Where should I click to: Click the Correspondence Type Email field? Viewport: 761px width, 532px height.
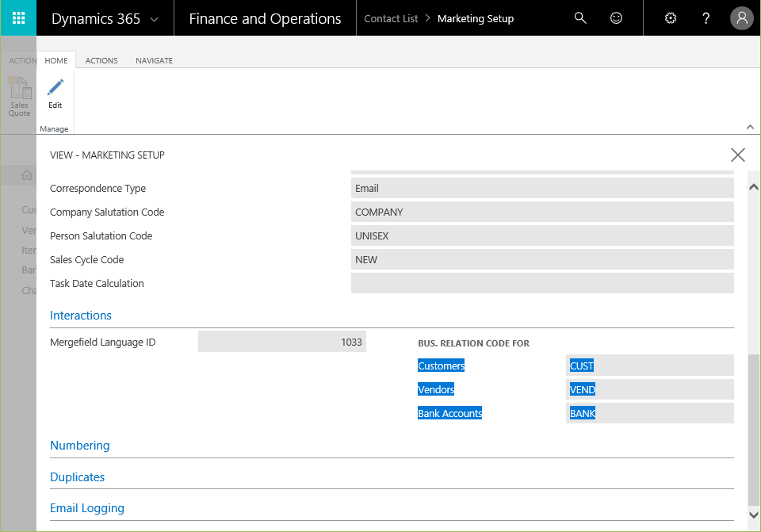pyautogui.click(x=542, y=188)
